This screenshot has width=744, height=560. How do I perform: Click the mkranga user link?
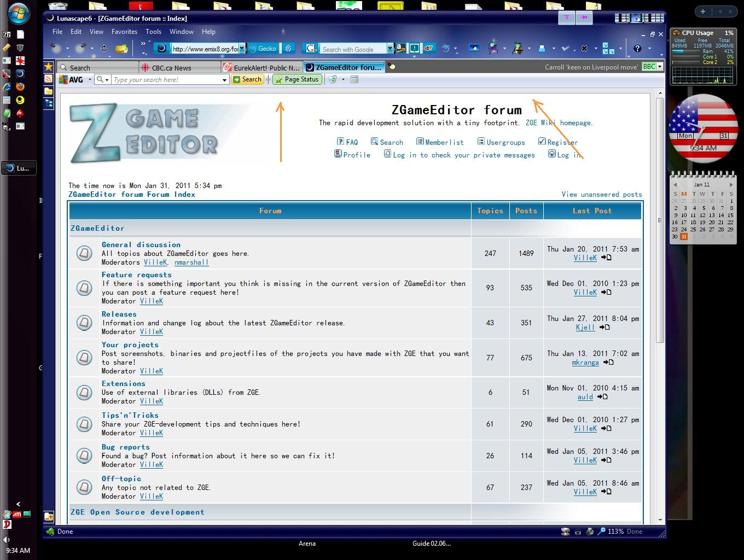pyautogui.click(x=585, y=362)
